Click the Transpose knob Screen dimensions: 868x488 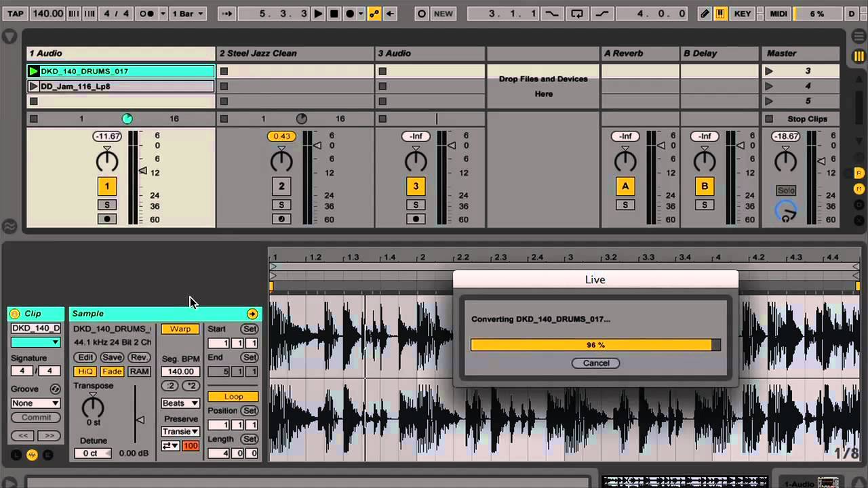[x=93, y=407]
